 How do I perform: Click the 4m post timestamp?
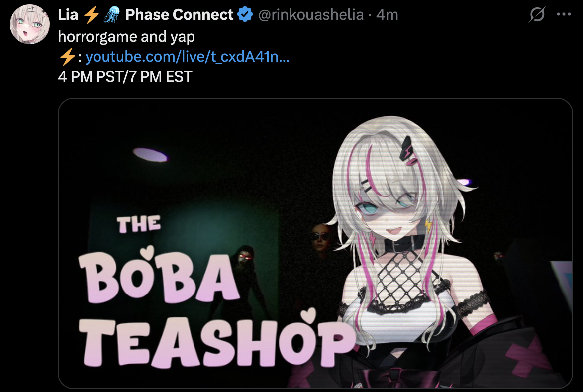[x=387, y=15]
